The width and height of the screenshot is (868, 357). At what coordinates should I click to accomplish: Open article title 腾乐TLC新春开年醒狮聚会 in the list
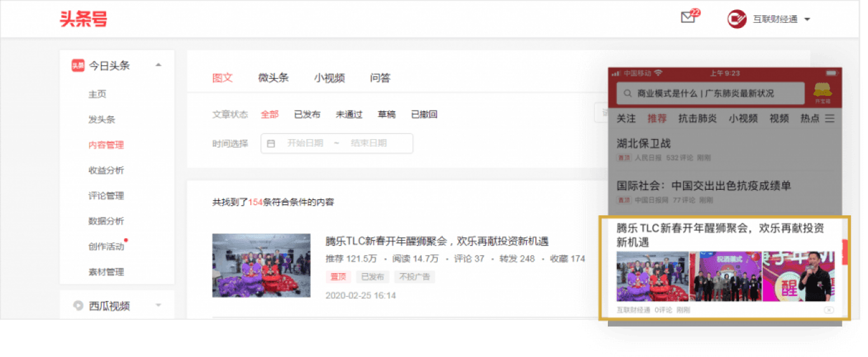tap(437, 241)
